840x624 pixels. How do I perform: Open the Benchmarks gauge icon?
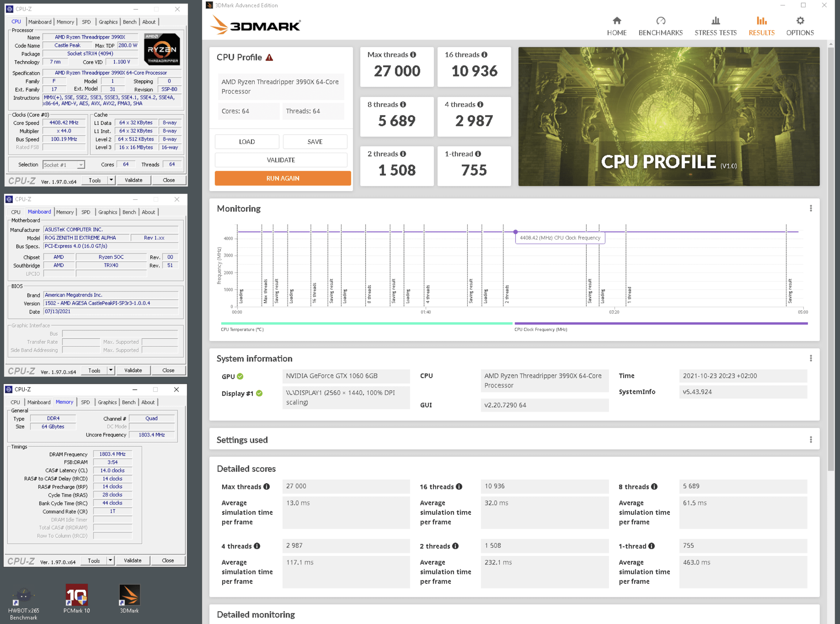(x=661, y=21)
